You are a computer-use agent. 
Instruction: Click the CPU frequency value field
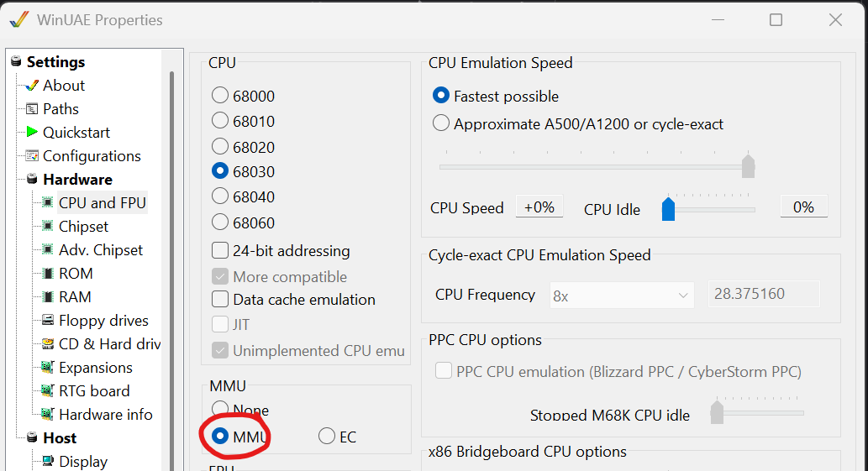point(764,295)
